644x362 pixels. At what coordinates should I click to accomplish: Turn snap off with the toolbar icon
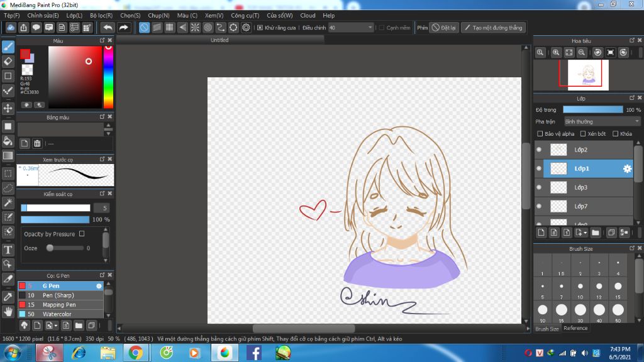click(144, 28)
